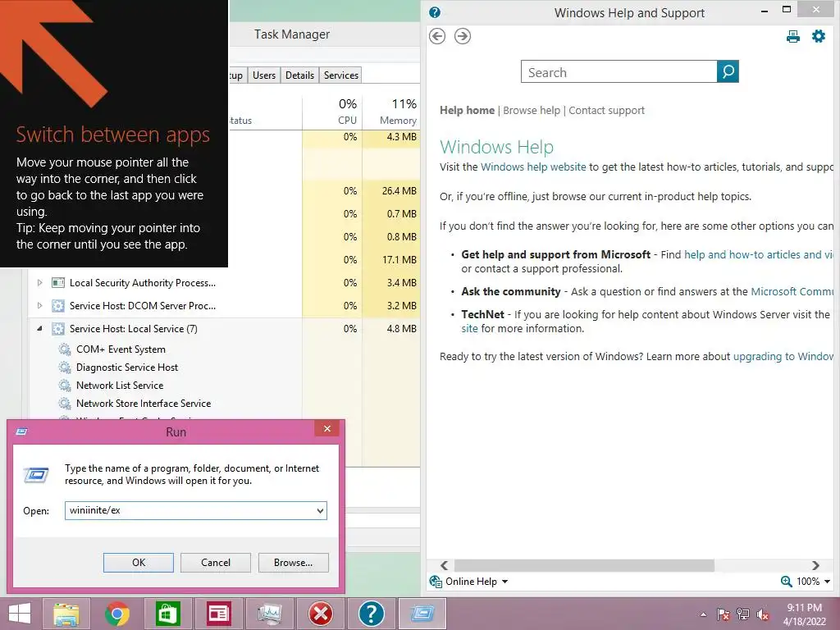Open the Help home link
This screenshot has width=840, height=630.
click(467, 111)
